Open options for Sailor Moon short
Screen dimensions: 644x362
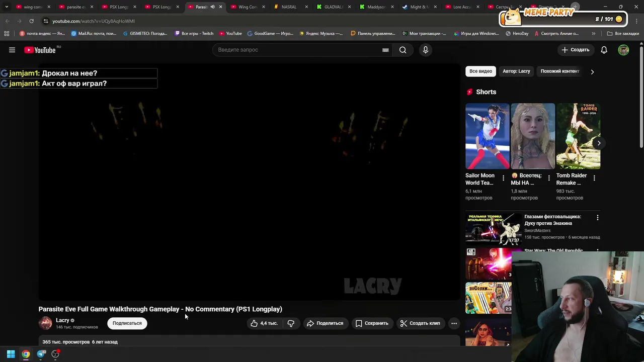point(503,178)
